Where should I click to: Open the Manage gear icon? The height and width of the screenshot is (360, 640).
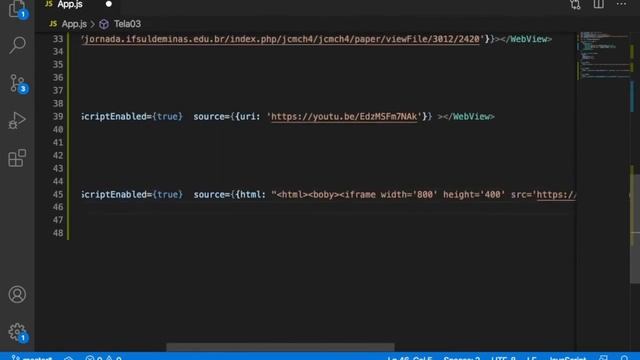point(18,332)
